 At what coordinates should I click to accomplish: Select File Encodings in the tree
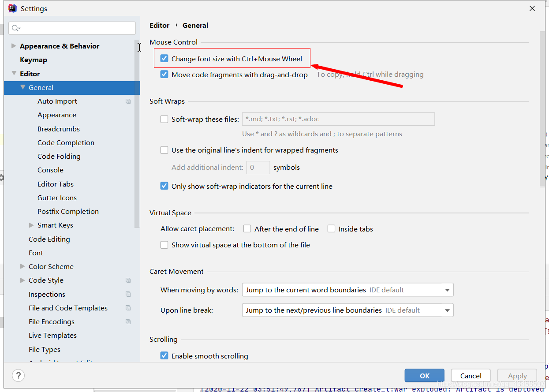click(52, 321)
